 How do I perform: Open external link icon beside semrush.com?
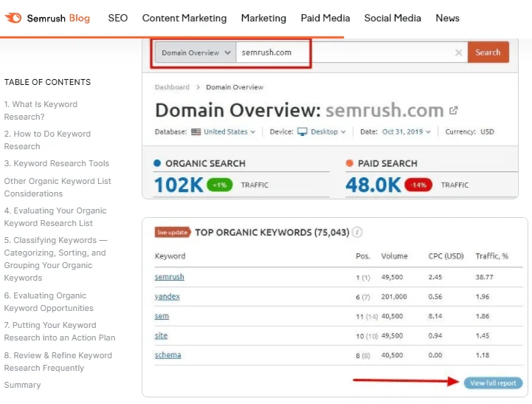pyautogui.click(x=454, y=111)
